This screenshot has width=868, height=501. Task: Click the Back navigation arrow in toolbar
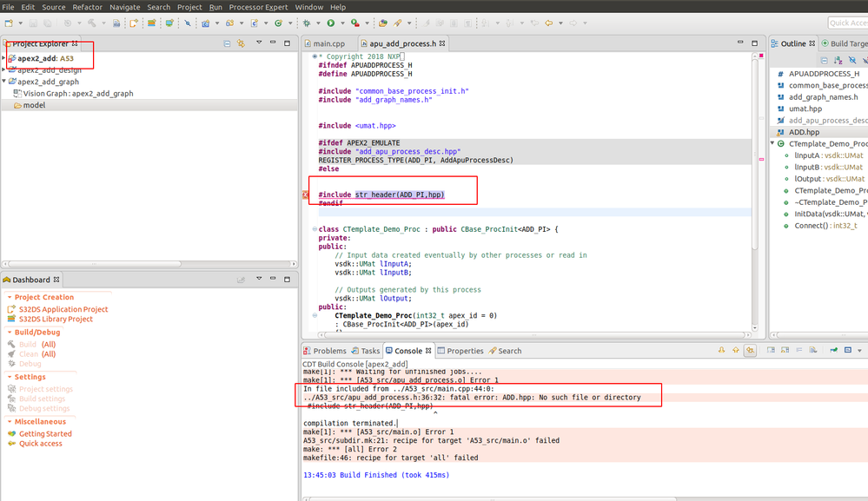tap(548, 23)
